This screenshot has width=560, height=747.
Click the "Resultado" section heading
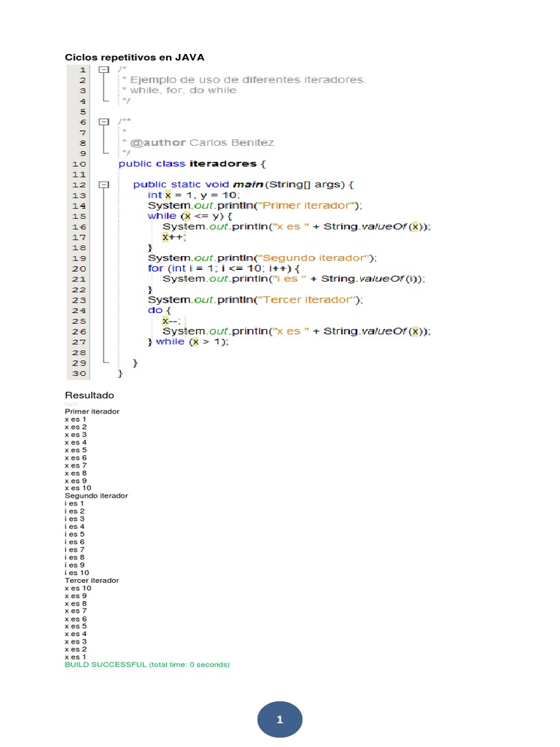[90, 395]
